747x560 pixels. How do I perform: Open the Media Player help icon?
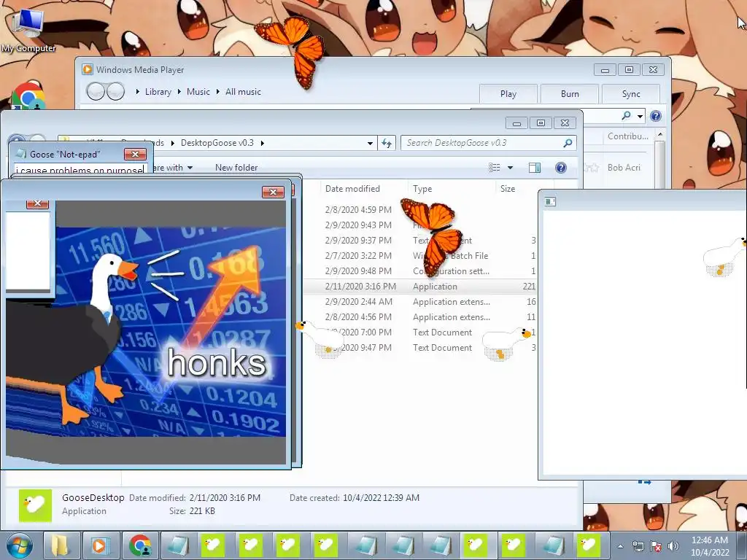click(656, 116)
